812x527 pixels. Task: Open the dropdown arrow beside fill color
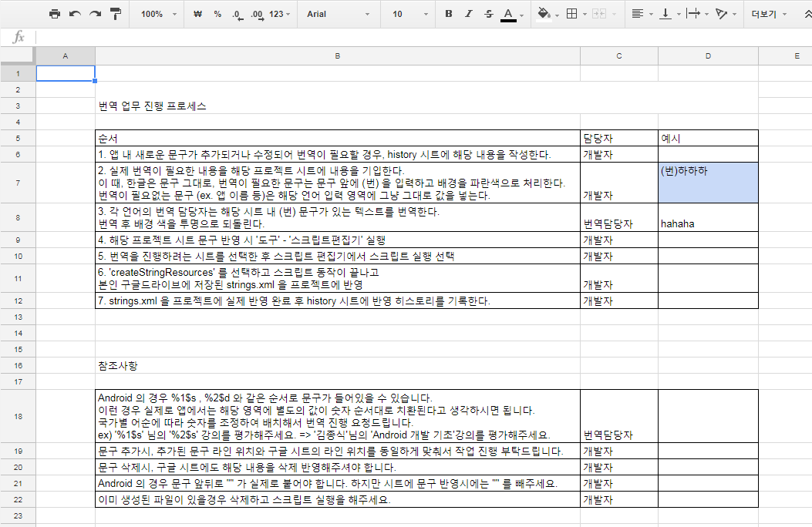pyautogui.click(x=557, y=15)
